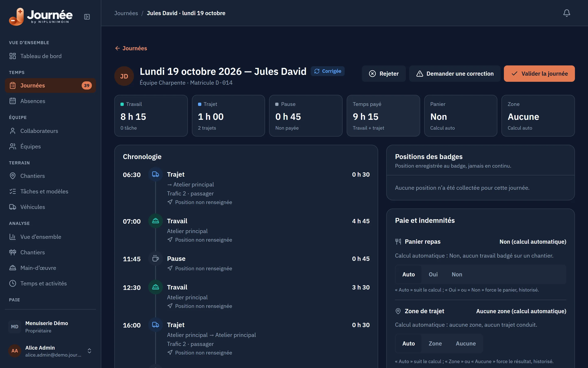The height and width of the screenshot is (368, 588).
Task: Click the Zone de trajet pin icon
Action: point(398,311)
